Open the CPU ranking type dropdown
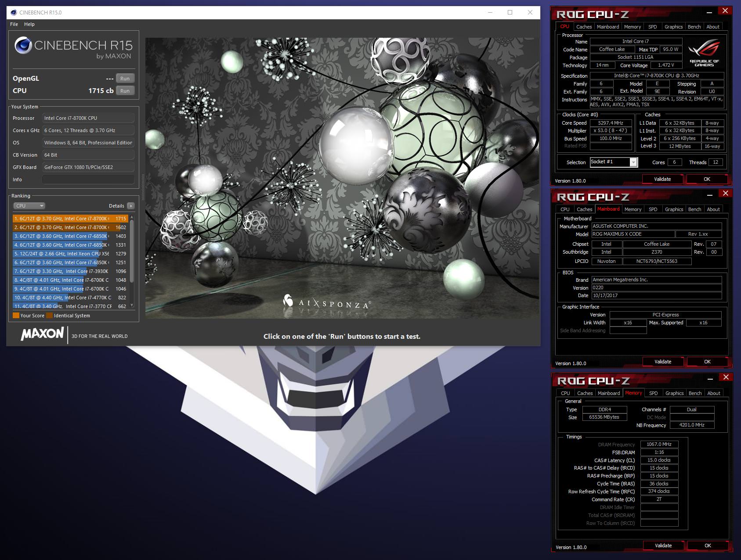The height and width of the screenshot is (560, 741). point(29,206)
